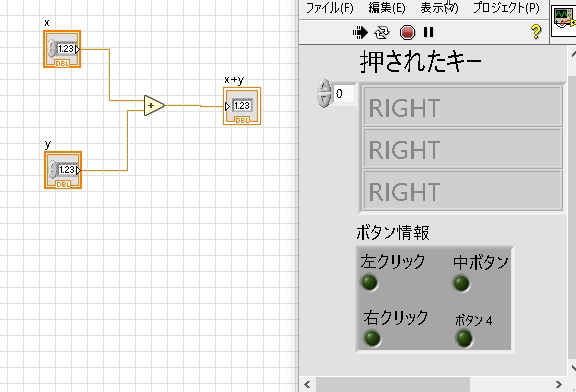Open the yellow question mark help
Screen dimensions: 576x392
[536, 32]
